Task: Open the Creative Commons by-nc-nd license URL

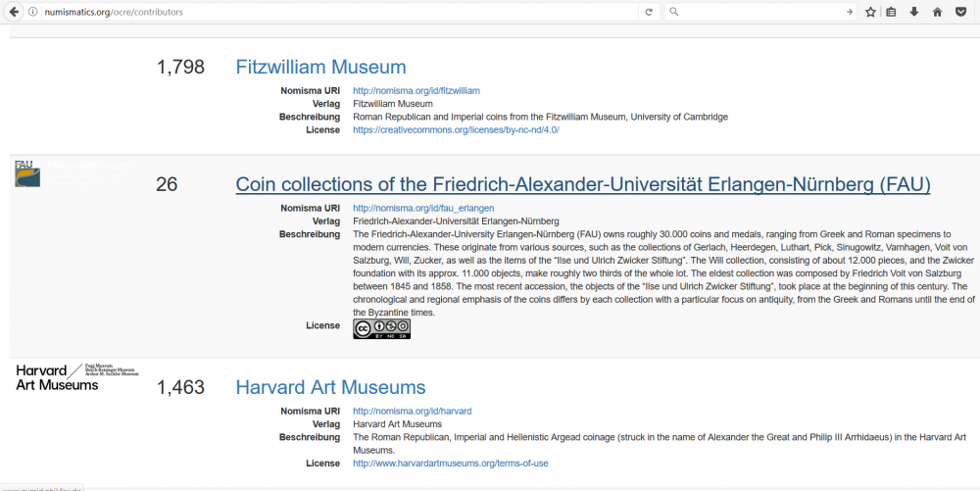Action: [456, 129]
